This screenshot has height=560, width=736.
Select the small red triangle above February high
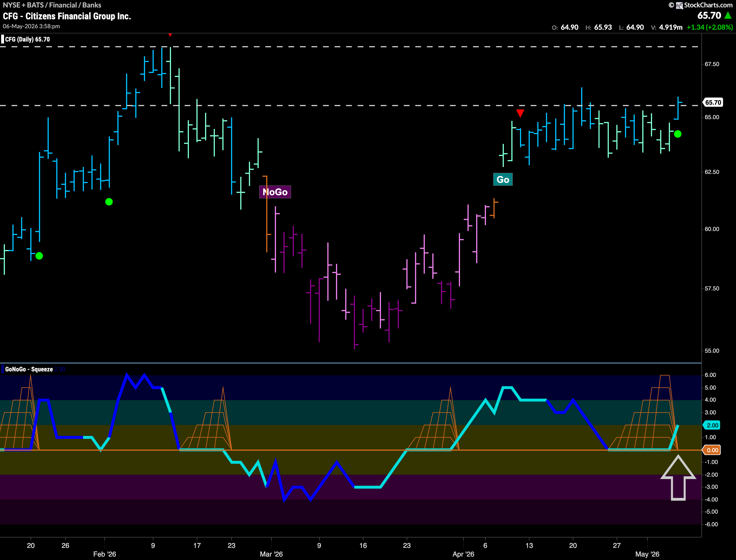pyautogui.click(x=170, y=35)
